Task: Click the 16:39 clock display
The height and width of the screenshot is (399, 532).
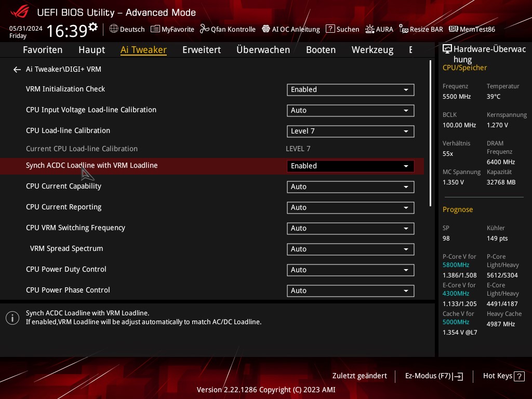Action: coord(67,31)
